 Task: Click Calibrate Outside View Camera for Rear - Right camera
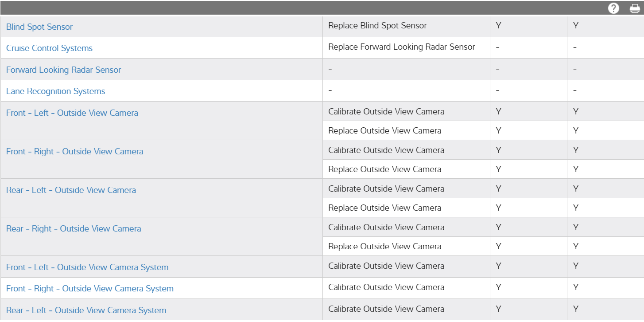[386, 227]
